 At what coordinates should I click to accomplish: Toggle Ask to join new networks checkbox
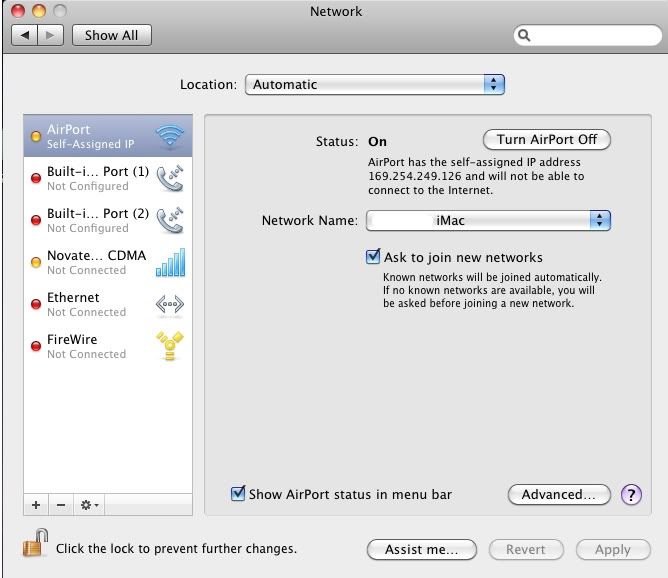373,256
